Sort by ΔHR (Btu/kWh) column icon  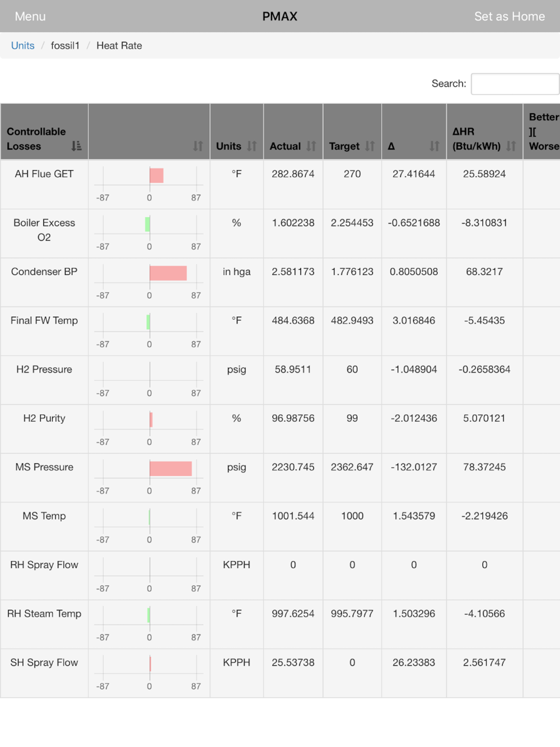tap(511, 146)
